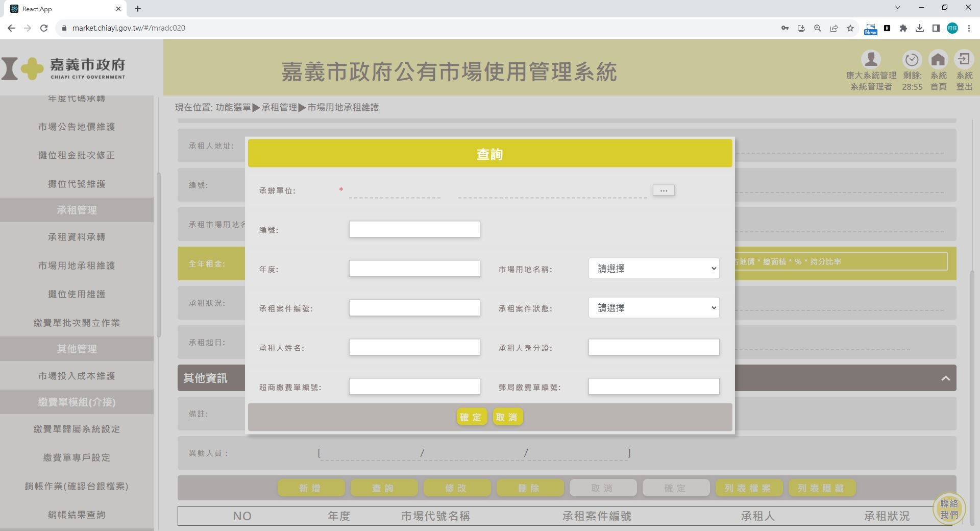The height and width of the screenshot is (531, 980).
Task: Collapse the 其他資訊 section chevron
Action: pos(945,378)
